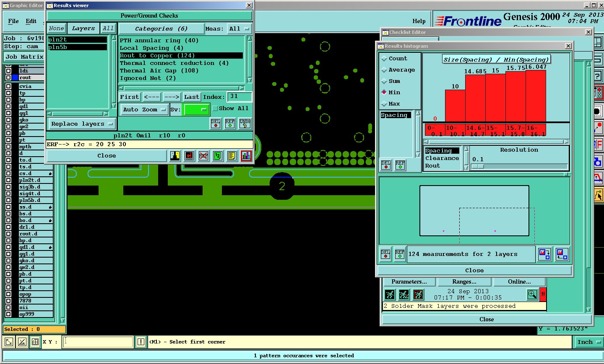Select the Min radio option
604x364 pixels.
(x=384, y=93)
